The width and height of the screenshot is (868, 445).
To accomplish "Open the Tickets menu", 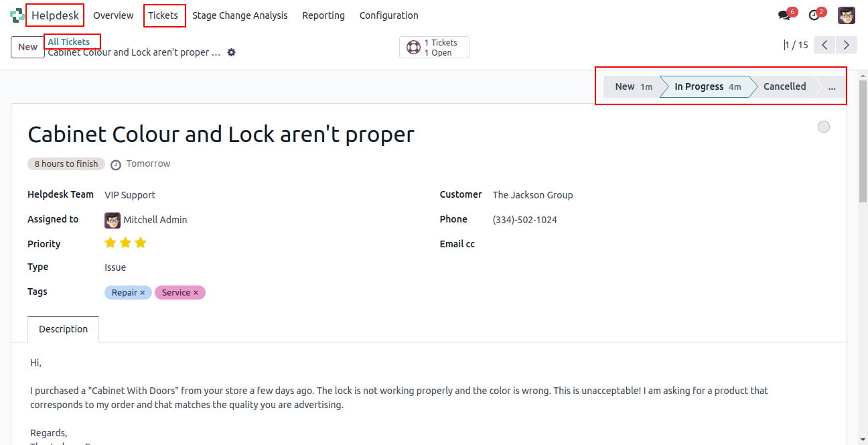I will tap(163, 15).
